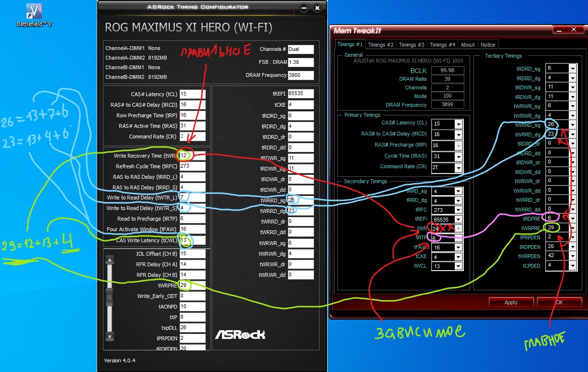Open the About tab in Mem TweakIt
This screenshot has width=588, height=372.
[x=468, y=45]
